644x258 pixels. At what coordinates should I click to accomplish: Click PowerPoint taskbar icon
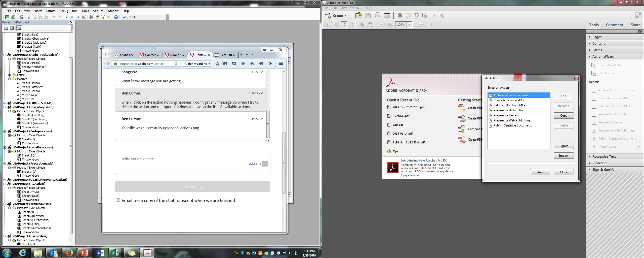[85, 253]
